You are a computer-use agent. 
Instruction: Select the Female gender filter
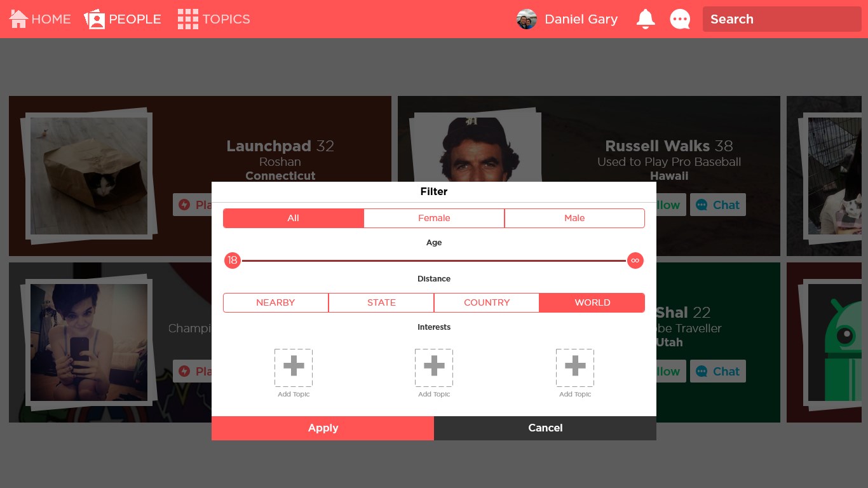(x=434, y=218)
